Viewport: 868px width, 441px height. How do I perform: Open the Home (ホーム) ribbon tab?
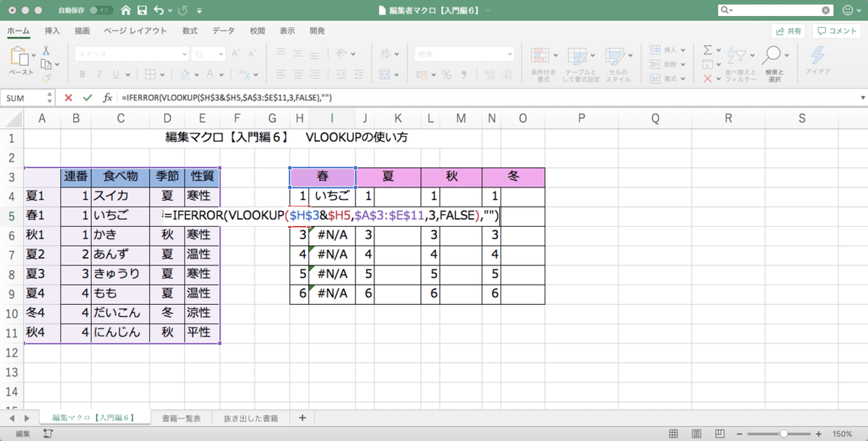click(19, 31)
